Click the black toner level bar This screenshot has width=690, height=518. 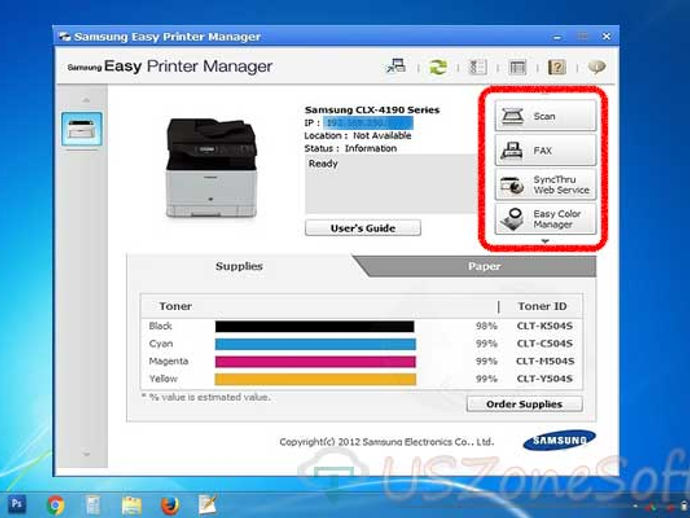click(x=315, y=326)
